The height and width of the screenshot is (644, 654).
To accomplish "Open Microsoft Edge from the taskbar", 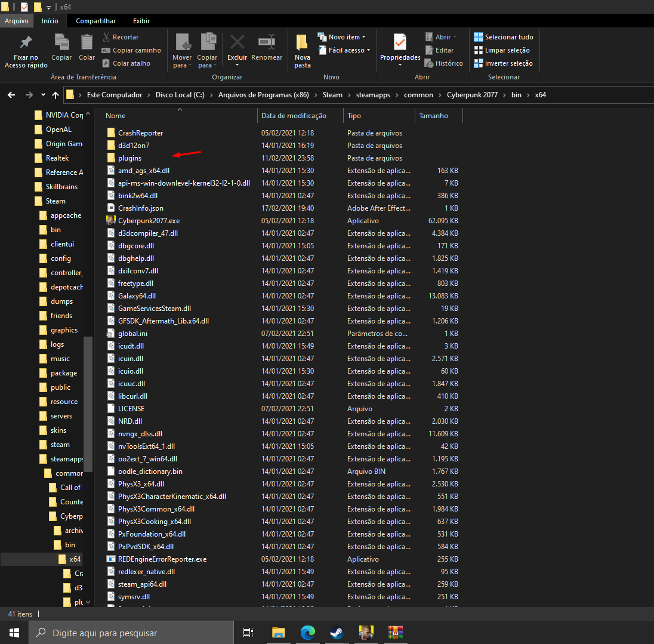I will (x=308, y=633).
